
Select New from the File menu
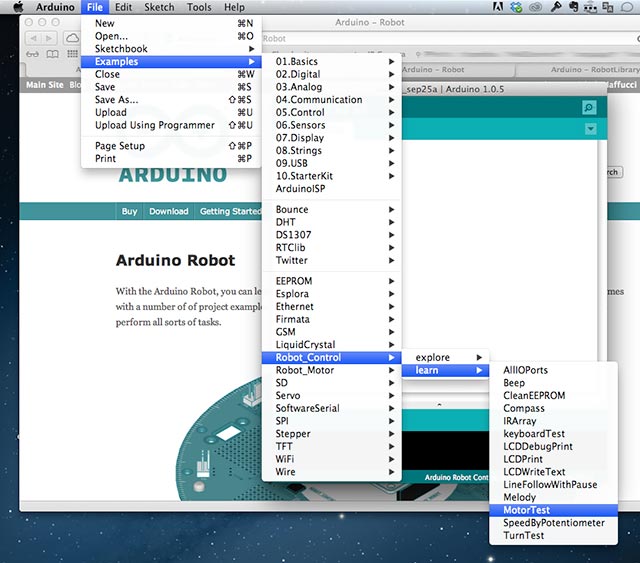pyautogui.click(x=171, y=23)
